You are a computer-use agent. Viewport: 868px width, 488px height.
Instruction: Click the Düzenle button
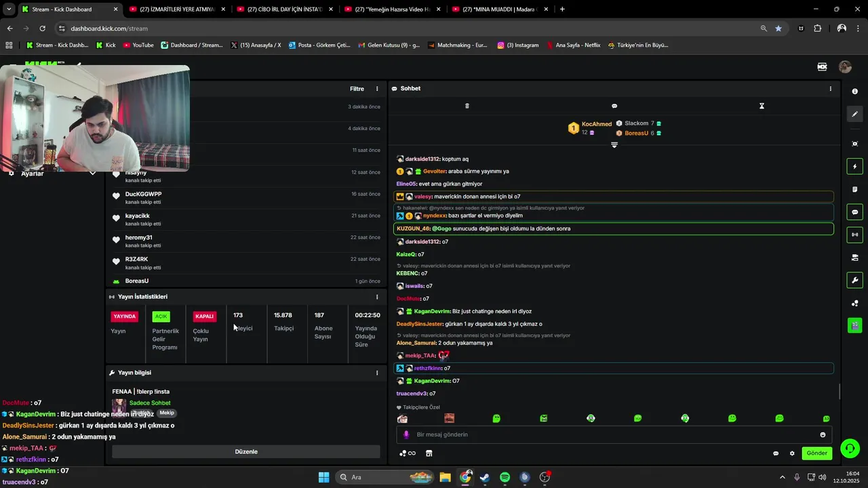246,451
